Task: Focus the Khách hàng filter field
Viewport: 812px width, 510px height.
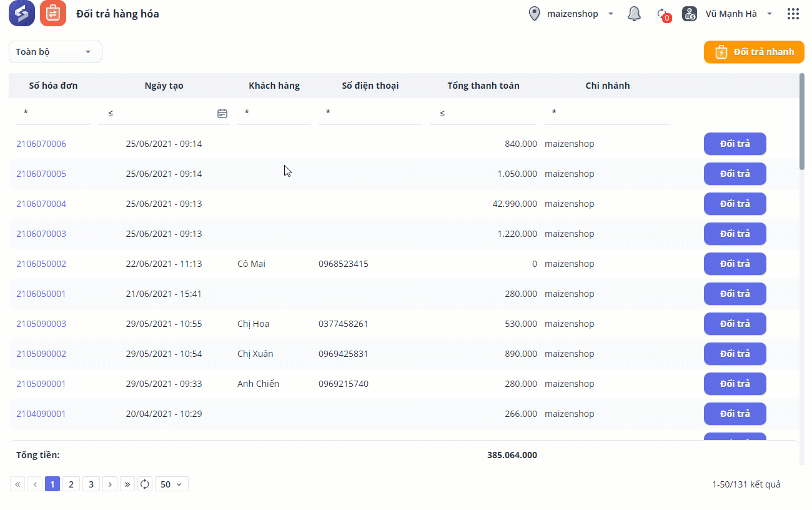Action: pyautogui.click(x=275, y=113)
